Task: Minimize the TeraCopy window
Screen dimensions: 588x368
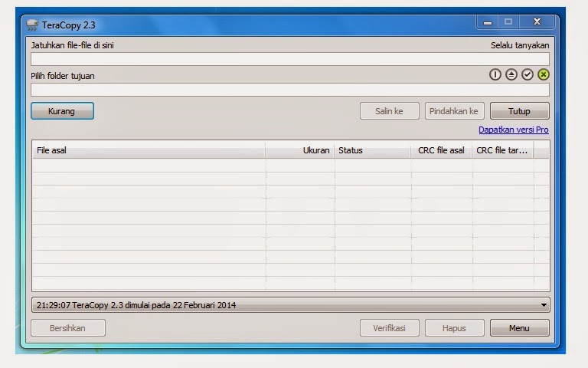Action: (x=488, y=22)
